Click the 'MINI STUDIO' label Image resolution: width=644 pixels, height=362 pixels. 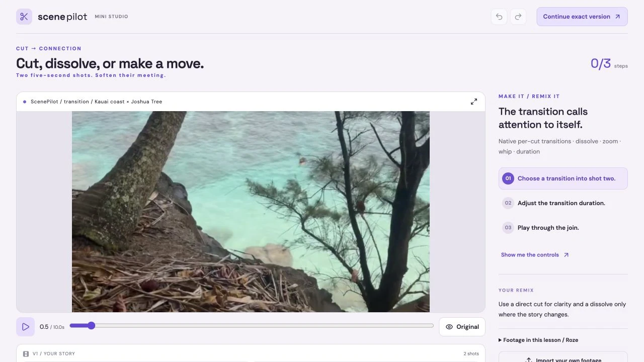pyautogui.click(x=111, y=17)
